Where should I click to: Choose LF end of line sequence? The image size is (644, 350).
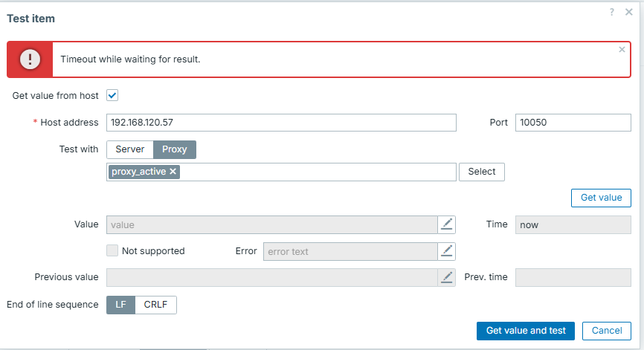point(121,305)
